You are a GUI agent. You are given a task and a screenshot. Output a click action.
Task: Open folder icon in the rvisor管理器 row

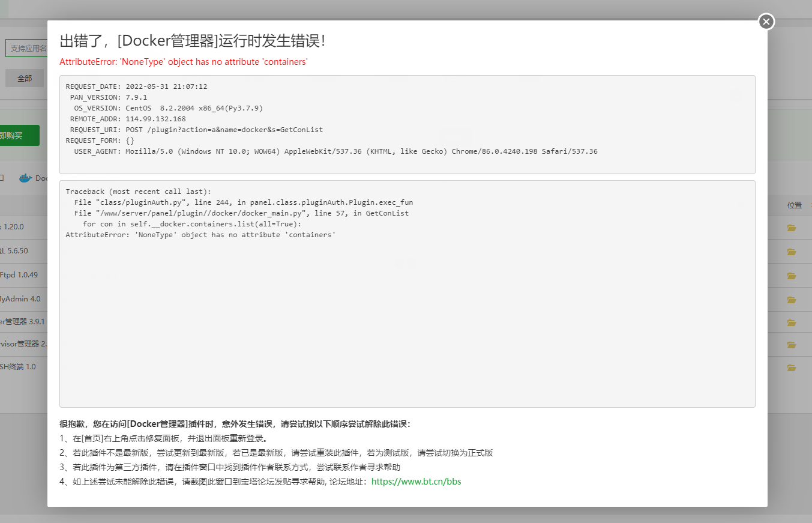tap(792, 345)
